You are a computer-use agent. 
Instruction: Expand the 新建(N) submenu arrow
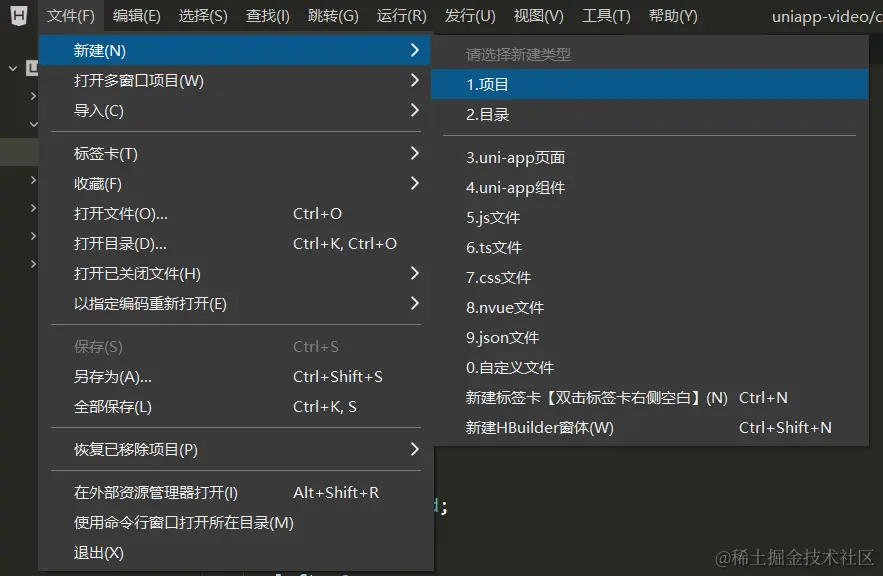coord(414,50)
